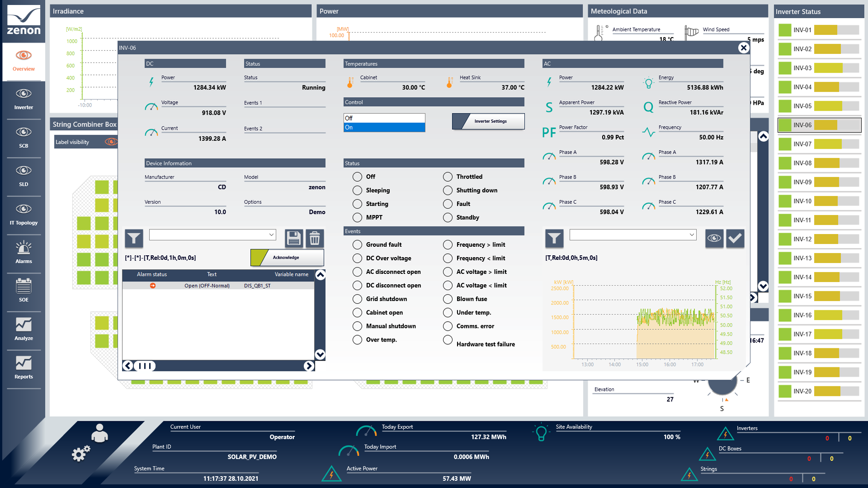
Task: Open the settings gears icon
Action: point(81,453)
